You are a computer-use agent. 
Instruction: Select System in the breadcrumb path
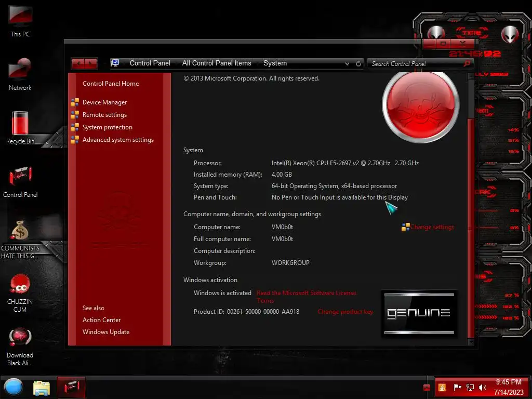tap(275, 63)
